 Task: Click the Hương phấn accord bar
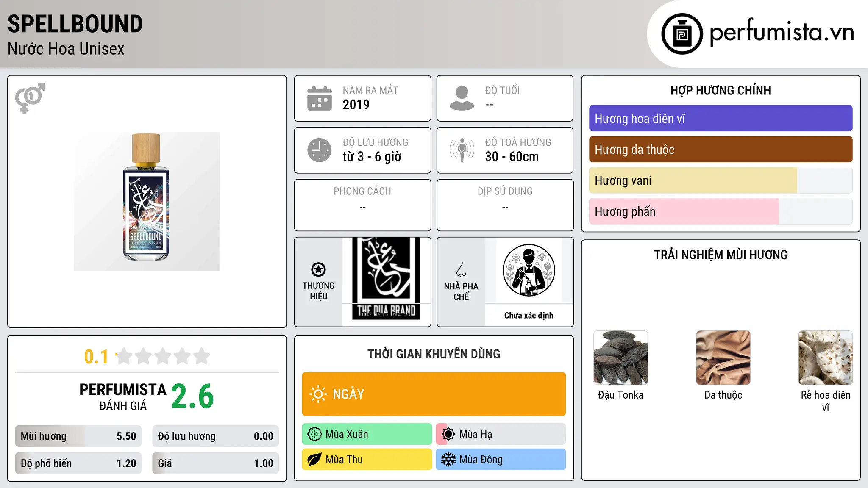tap(721, 211)
